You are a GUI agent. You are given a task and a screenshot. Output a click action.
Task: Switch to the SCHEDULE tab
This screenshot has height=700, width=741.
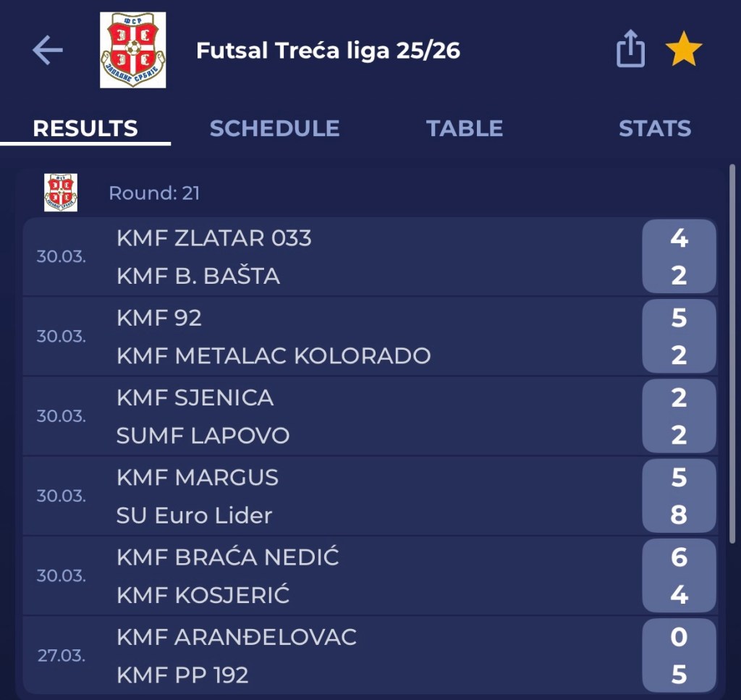tap(274, 129)
